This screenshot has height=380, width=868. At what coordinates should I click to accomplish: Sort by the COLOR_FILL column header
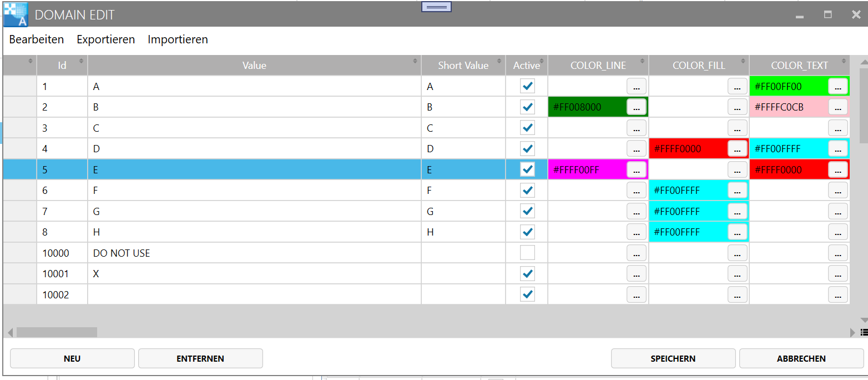tap(698, 66)
